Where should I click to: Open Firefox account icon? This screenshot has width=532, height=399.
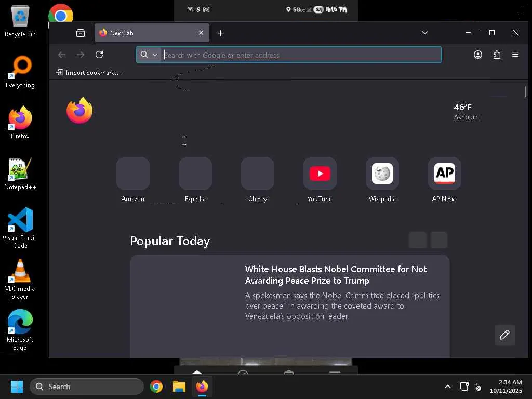pyautogui.click(x=478, y=55)
